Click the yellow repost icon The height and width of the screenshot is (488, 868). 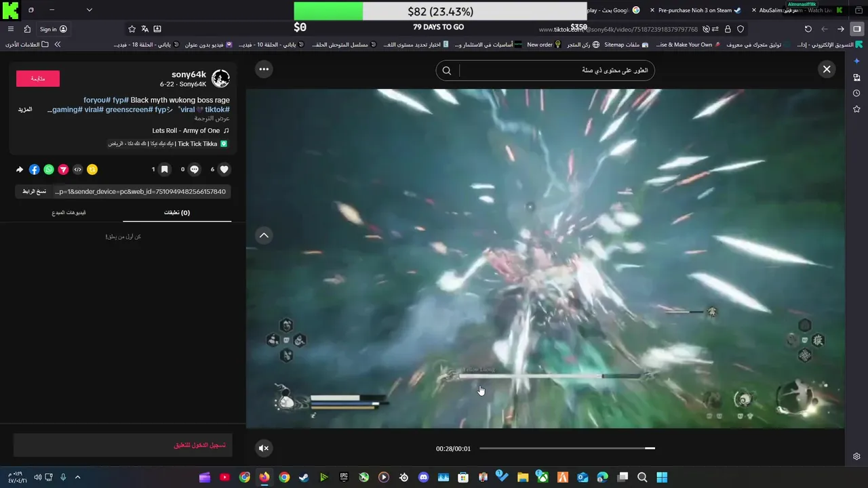(x=92, y=169)
